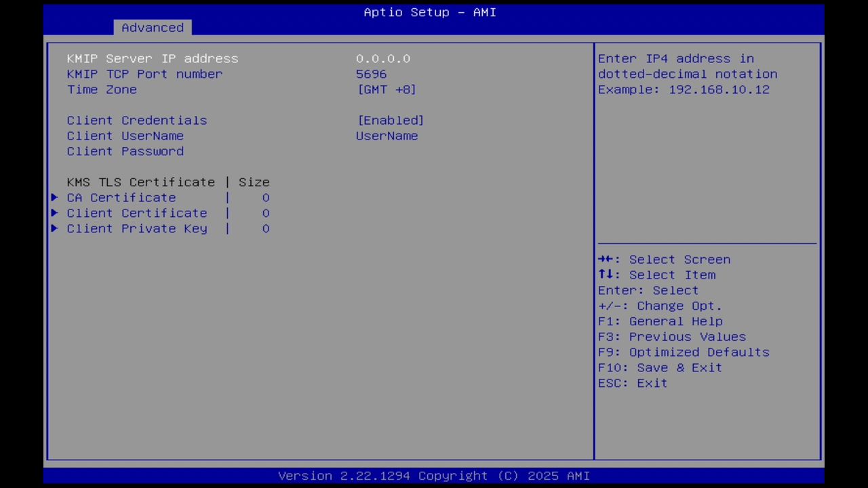Click the size value next to CA Certificate
This screenshot has width=868, height=488.
coord(266,197)
